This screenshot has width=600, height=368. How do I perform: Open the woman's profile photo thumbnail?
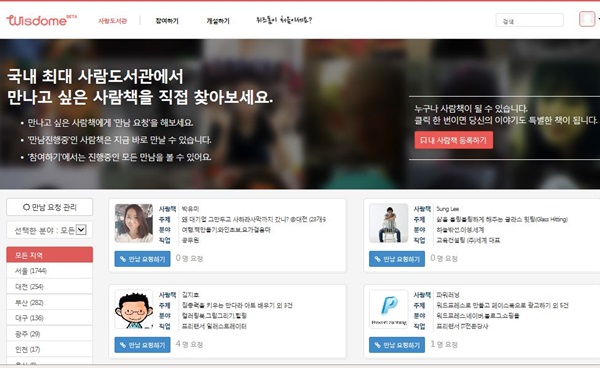click(x=134, y=223)
